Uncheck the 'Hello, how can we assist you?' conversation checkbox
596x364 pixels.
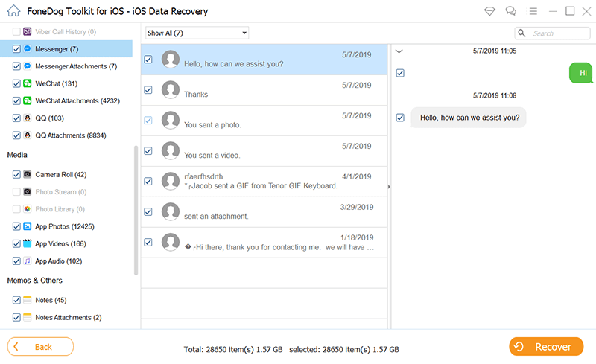point(148,60)
